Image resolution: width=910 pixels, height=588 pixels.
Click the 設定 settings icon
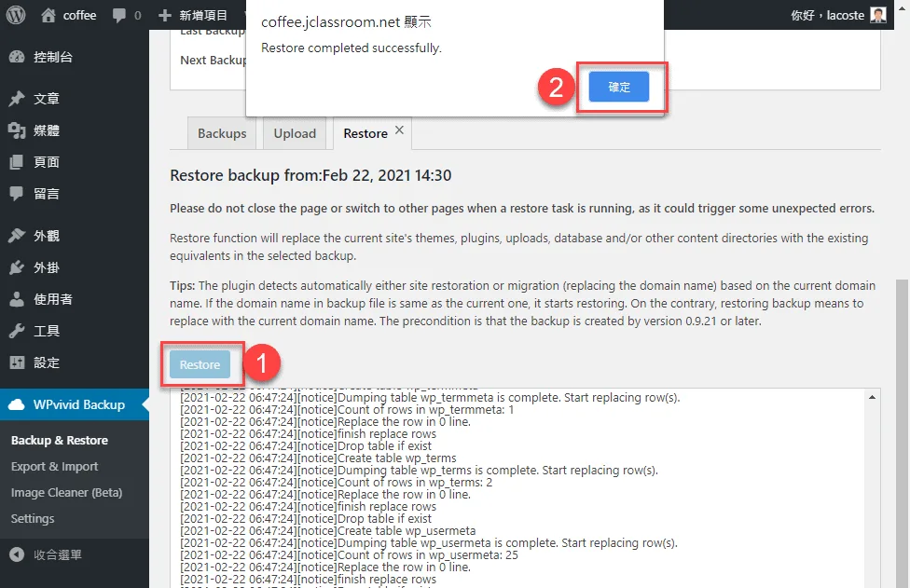17,363
